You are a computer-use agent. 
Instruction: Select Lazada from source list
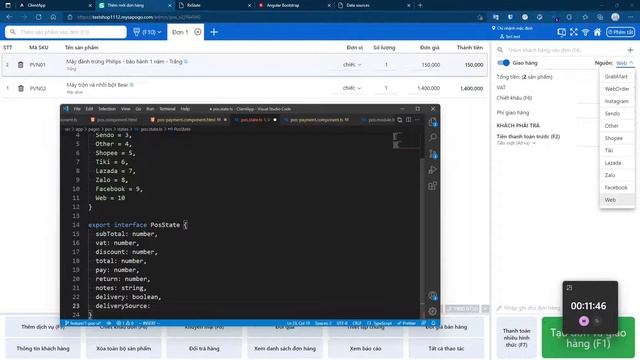pos(617,162)
